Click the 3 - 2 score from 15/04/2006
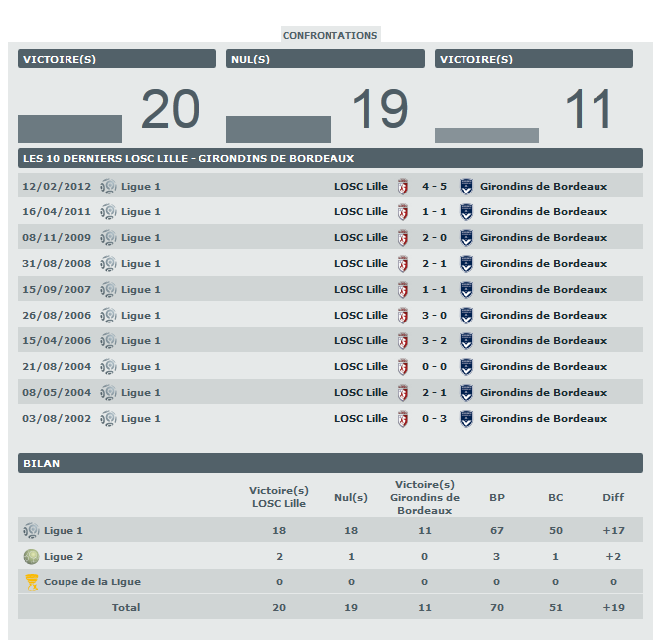Viewport: 663px width, 644px height. pos(434,341)
